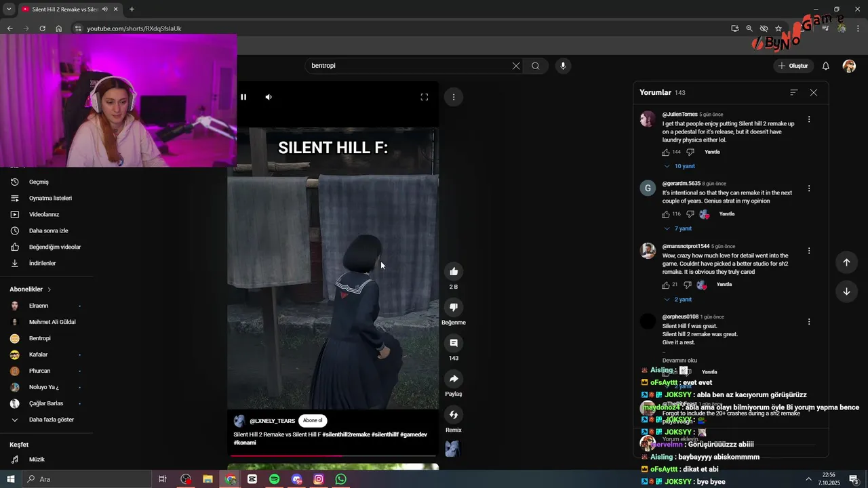Screen dimensions: 868x488
Task: Open the Oluştur create menu
Action: [793, 66]
